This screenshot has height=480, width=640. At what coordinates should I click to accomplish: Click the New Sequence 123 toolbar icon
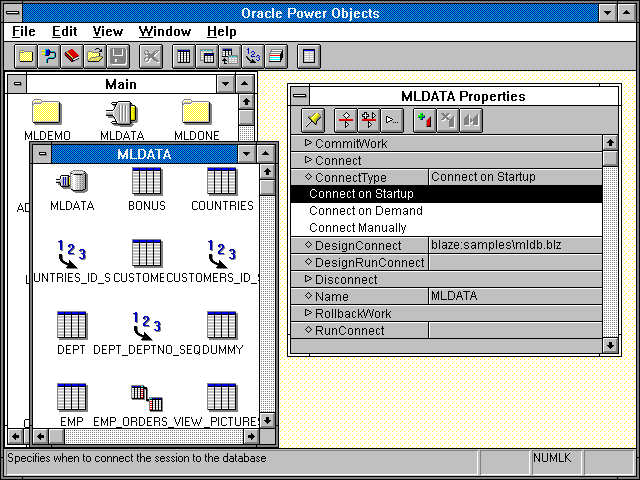[253, 57]
